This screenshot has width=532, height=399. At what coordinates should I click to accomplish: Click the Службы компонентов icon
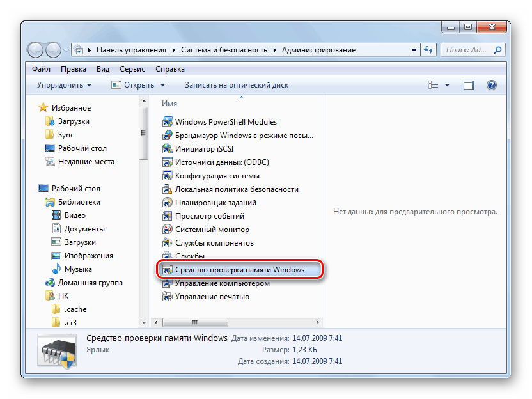[167, 243]
